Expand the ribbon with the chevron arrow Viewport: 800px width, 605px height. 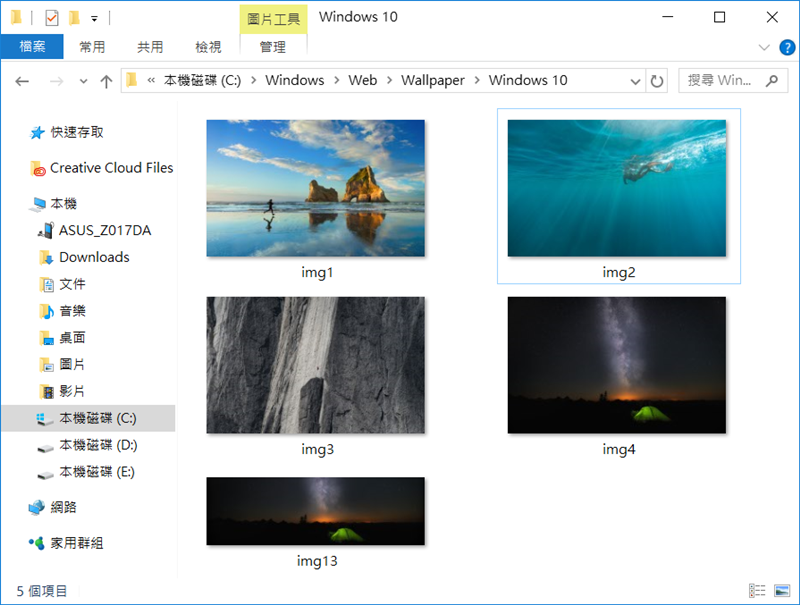(x=763, y=47)
